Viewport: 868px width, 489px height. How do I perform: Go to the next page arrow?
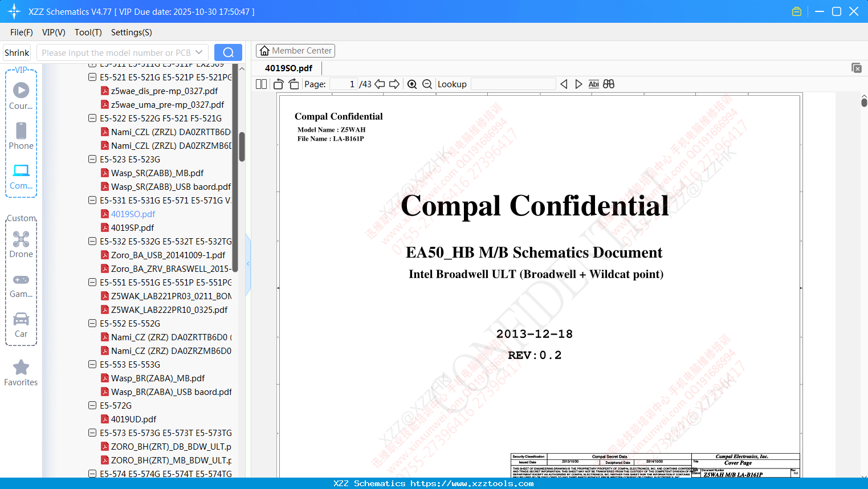click(x=394, y=84)
